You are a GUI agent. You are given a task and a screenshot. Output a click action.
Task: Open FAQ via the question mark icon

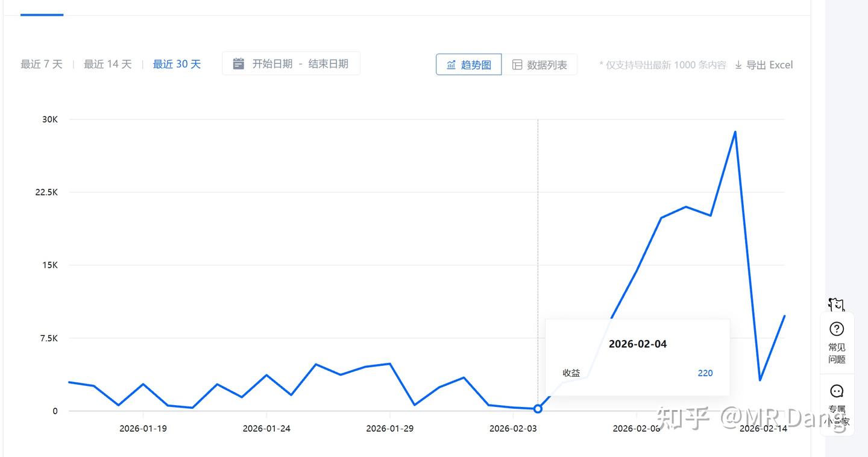pos(837,329)
